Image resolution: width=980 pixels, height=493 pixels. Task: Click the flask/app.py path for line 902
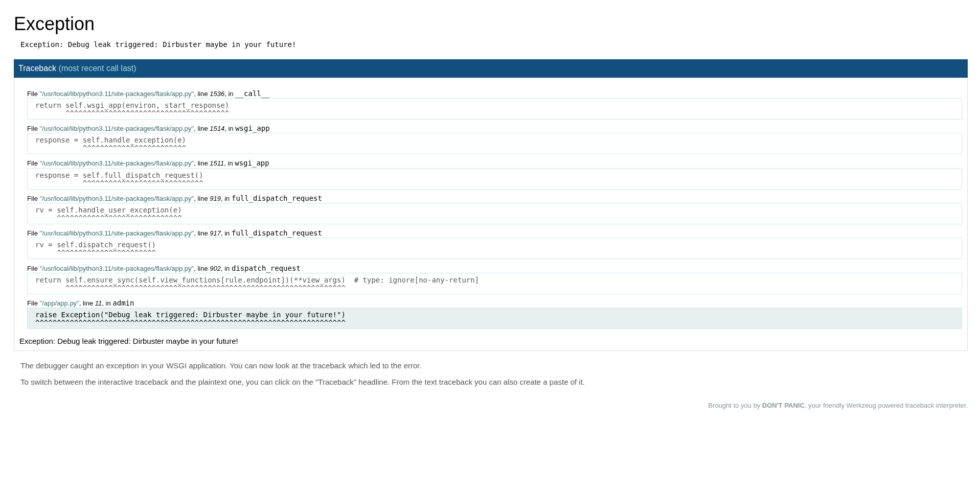click(117, 269)
